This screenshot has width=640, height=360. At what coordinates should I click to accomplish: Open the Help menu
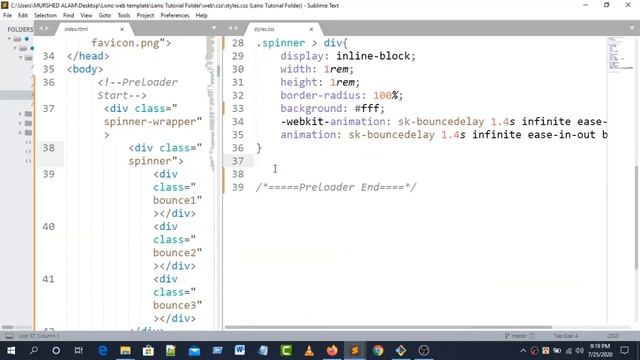click(x=201, y=16)
